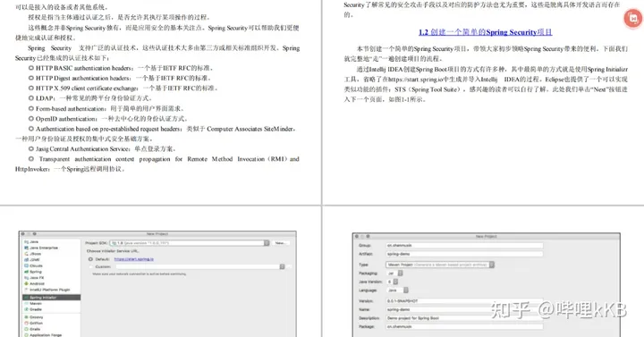Screen dimensions: 644x337
Task: Open the Language dropdown showing Java
Action: (x=397, y=291)
